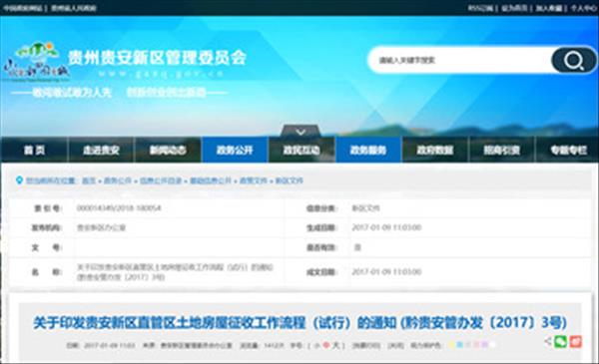Open 个人中心 in the top bar

[x=583, y=8]
